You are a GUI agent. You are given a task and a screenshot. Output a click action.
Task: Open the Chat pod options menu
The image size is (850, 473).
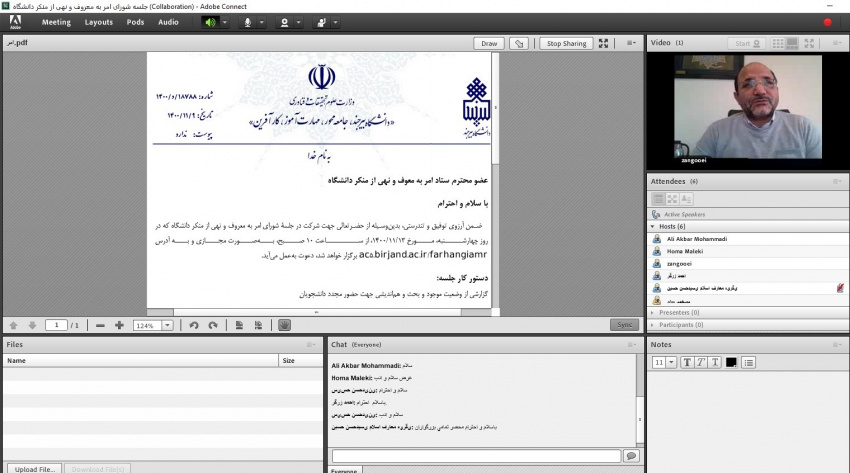click(631, 345)
